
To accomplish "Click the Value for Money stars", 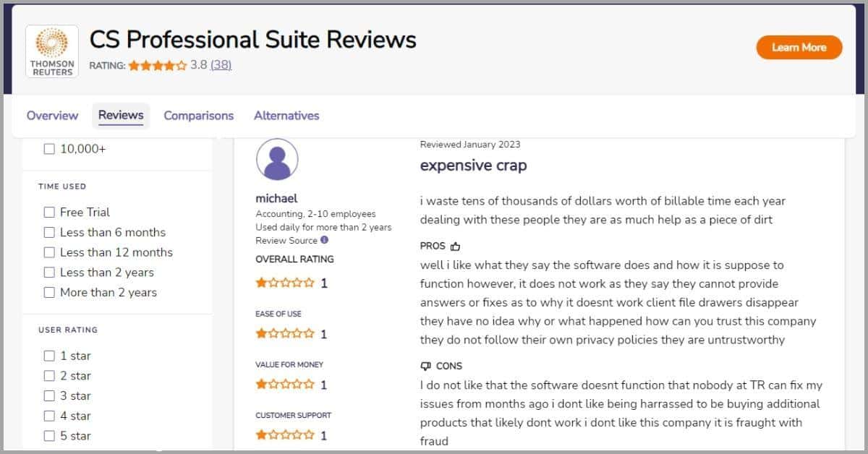I will coord(285,385).
